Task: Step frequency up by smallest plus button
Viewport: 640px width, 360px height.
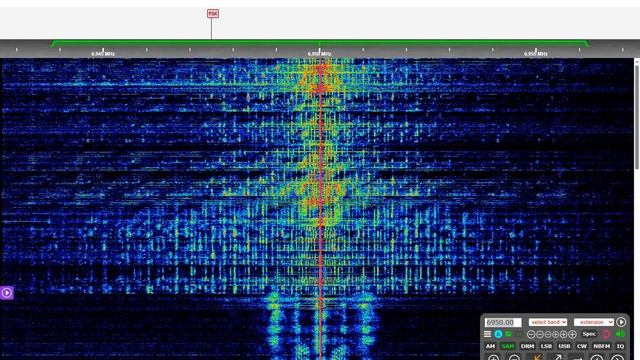Action: (x=556, y=334)
